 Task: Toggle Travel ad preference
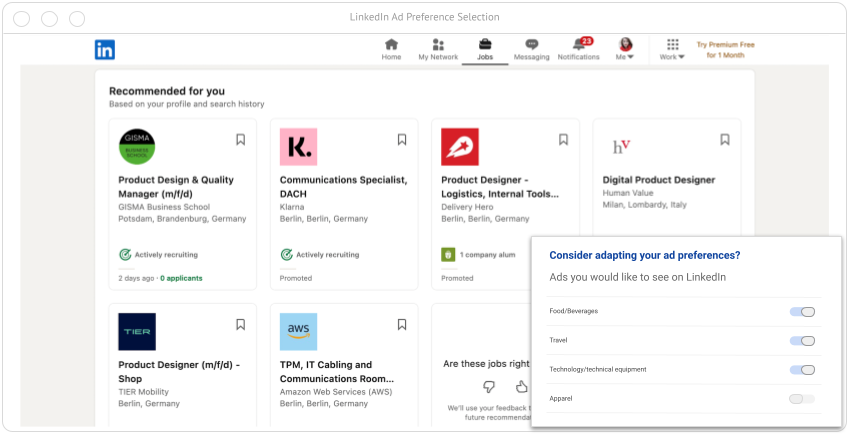802,341
